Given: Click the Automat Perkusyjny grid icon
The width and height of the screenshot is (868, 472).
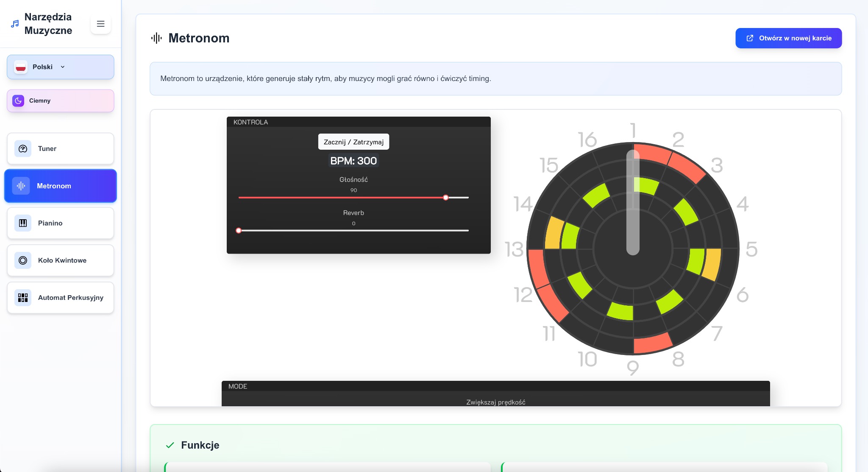Looking at the screenshot, I should coord(23,298).
